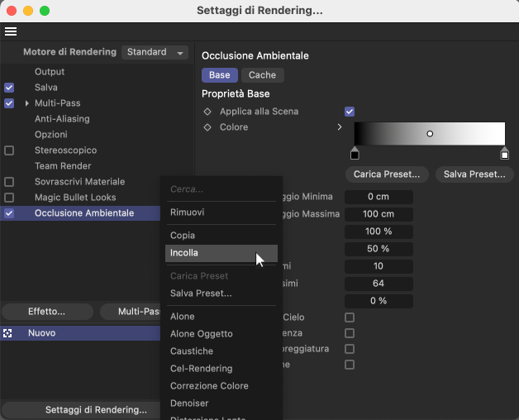Enable the checkbox in the row ending in "enza"
The image size is (519, 420).
[x=350, y=333]
